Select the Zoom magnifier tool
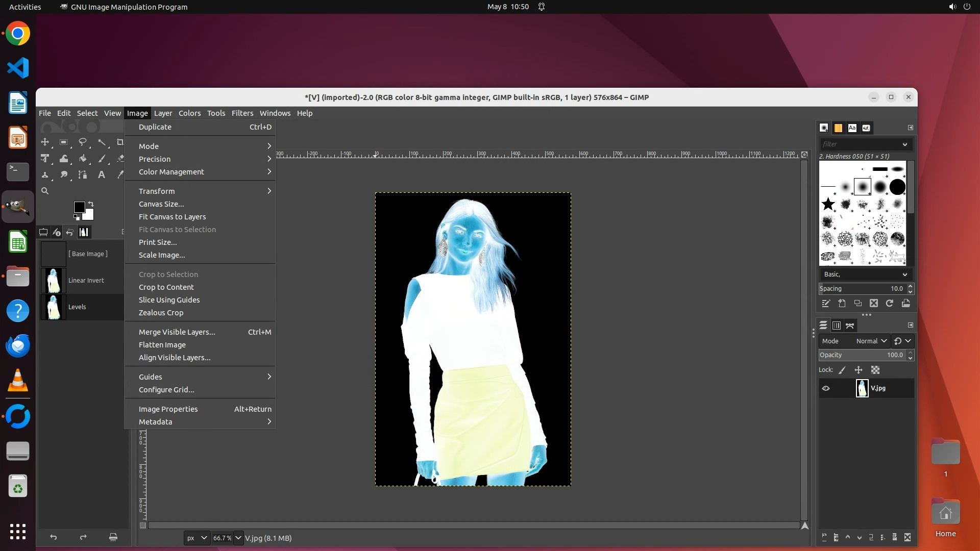 click(x=45, y=191)
